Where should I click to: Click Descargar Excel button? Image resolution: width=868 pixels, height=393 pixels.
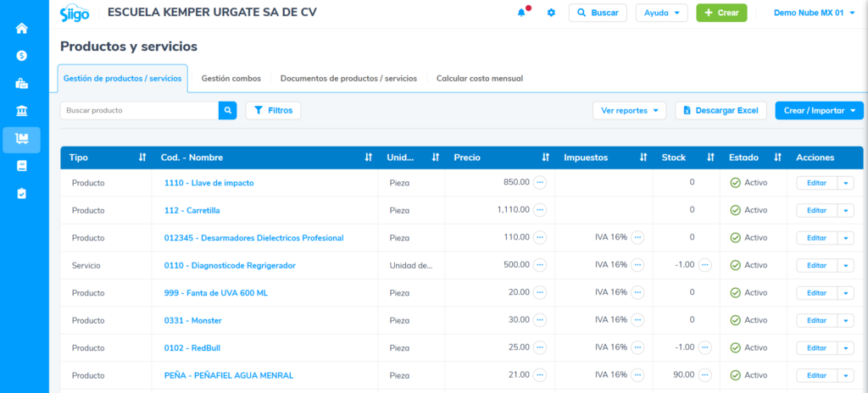[721, 111]
